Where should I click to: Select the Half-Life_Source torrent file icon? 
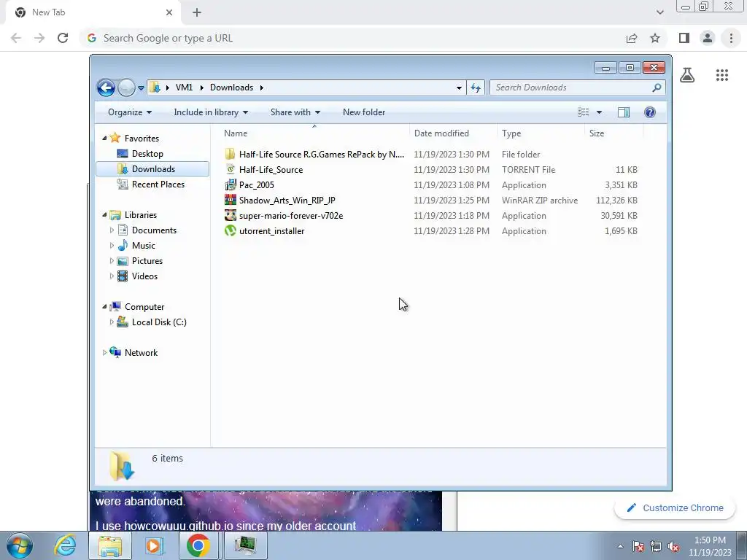tap(230, 169)
